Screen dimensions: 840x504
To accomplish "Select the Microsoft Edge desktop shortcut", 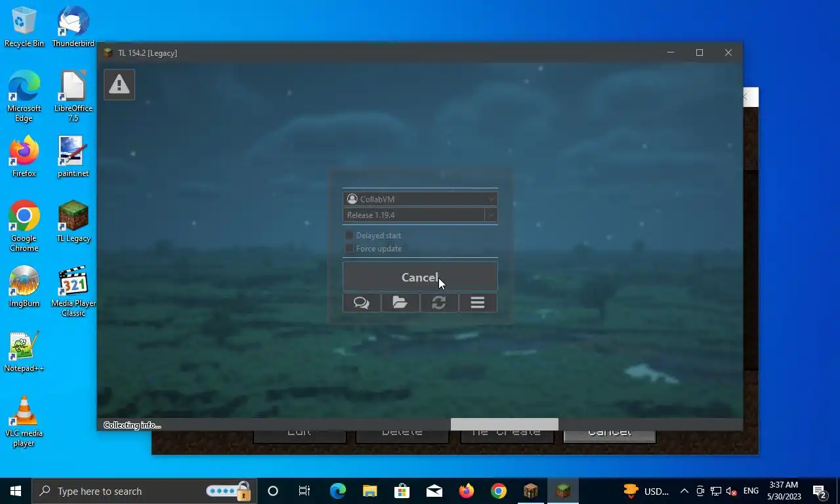I will (24, 96).
